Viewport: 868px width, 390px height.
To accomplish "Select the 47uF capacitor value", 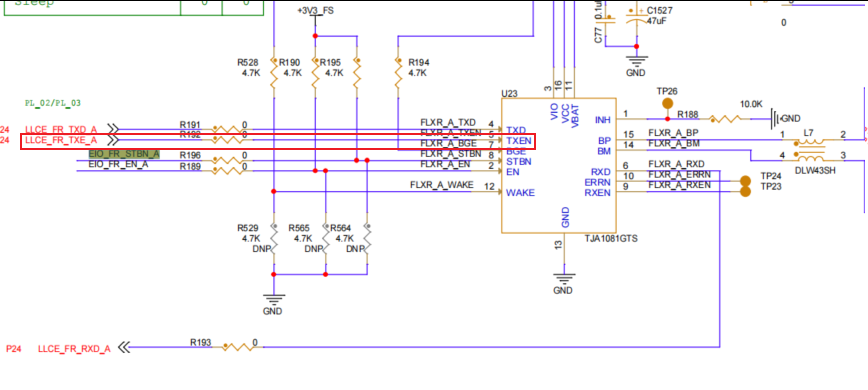I will point(657,20).
